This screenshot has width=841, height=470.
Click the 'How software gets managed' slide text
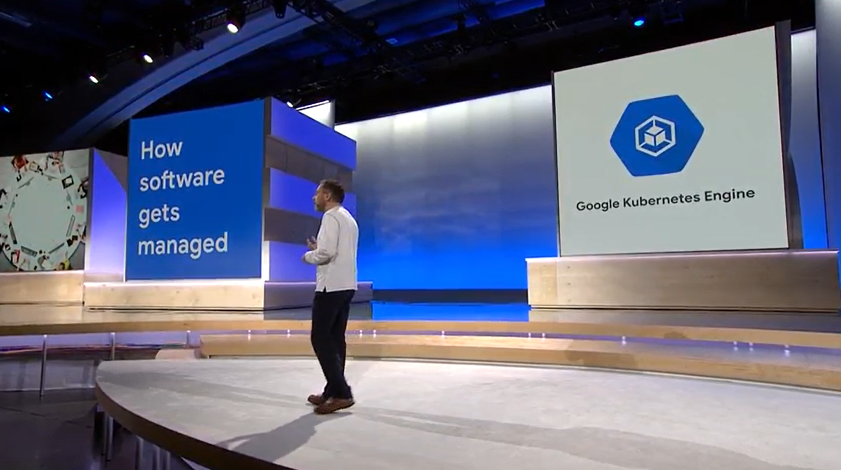[x=183, y=197]
